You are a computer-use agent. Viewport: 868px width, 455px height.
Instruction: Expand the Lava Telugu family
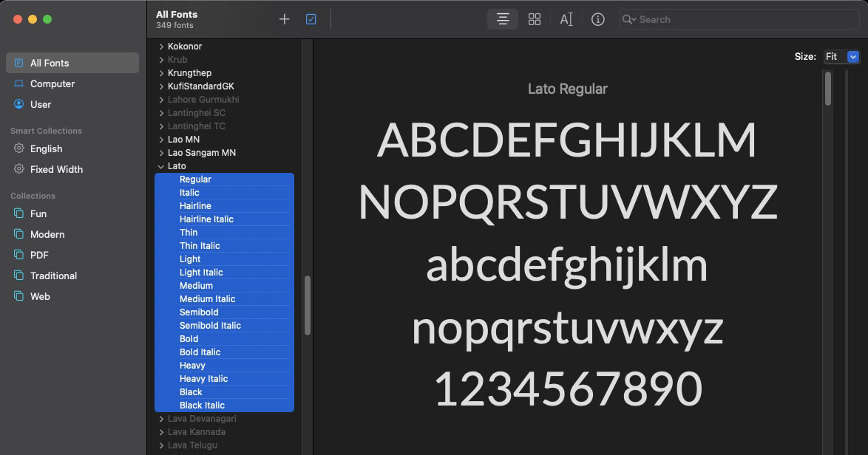[161, 445]
